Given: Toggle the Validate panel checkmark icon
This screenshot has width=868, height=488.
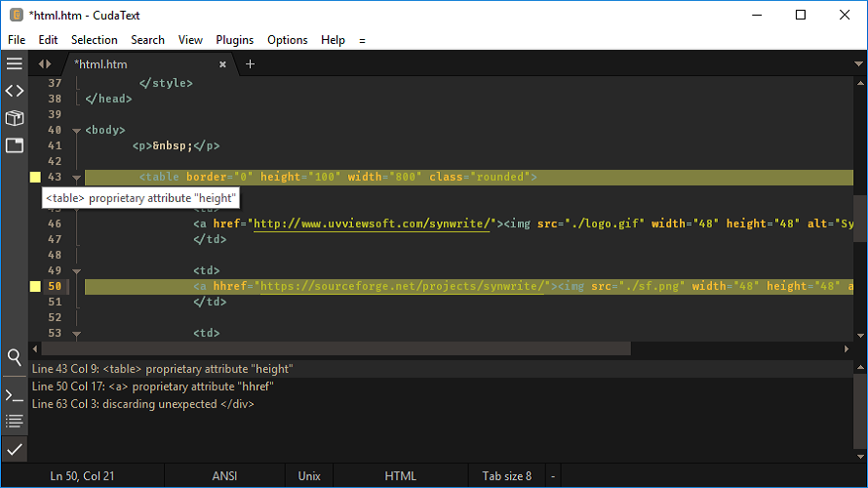Looking at the screenshot, I should point(14,449).
